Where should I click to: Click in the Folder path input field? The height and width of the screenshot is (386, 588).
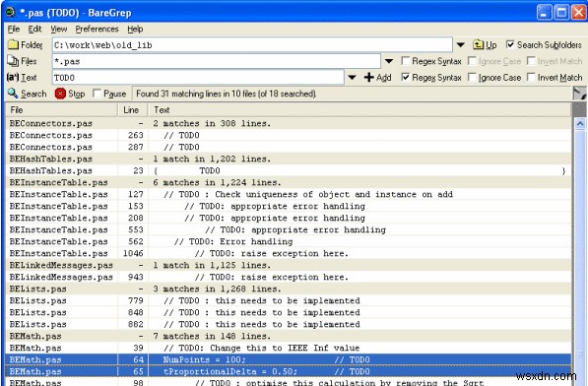tap(252, 45)
